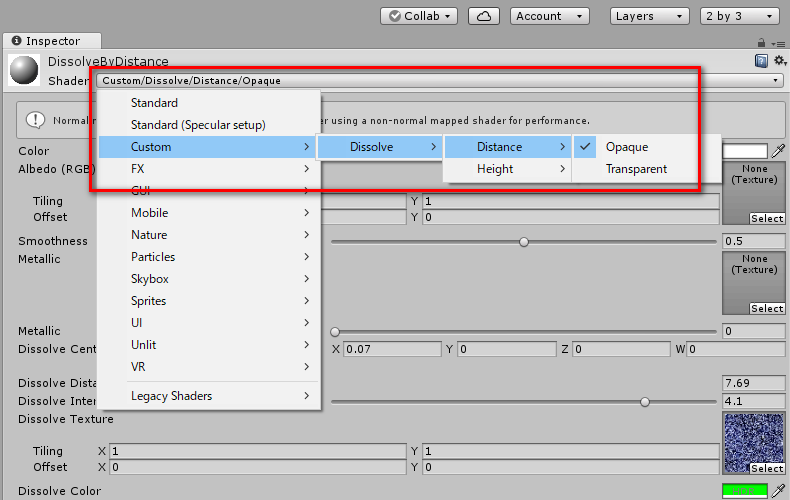Open the Layers dropdown
Screen dimensions: 790x500
649,16
